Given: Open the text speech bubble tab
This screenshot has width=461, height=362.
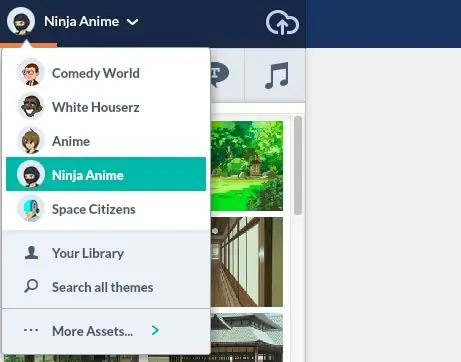Looking at the screenshot, I should 220,74.
